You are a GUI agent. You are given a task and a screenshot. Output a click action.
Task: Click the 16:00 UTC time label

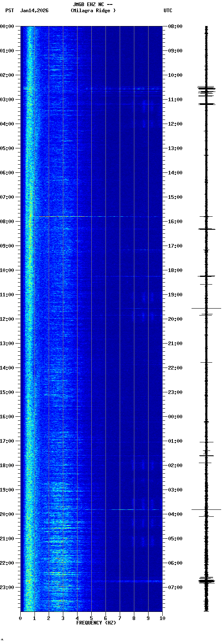pyautogui.click(x=175, y=222)
